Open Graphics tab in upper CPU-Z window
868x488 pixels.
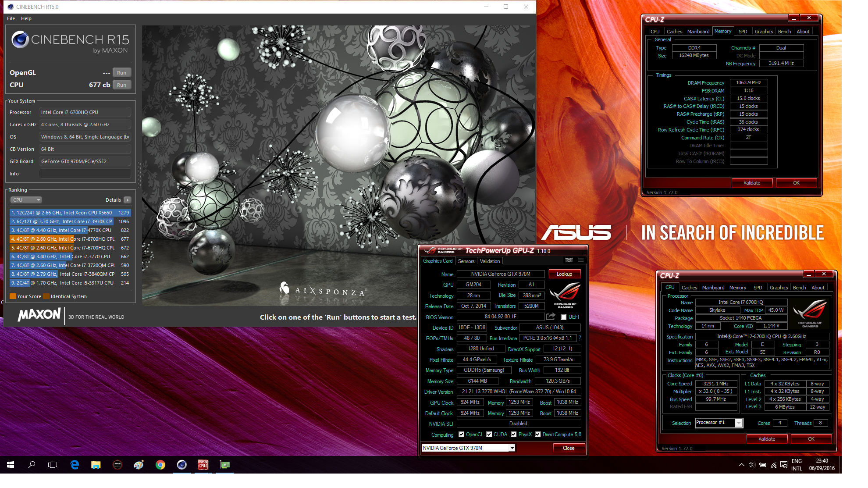pyautogui.click(x=764, y=32)
